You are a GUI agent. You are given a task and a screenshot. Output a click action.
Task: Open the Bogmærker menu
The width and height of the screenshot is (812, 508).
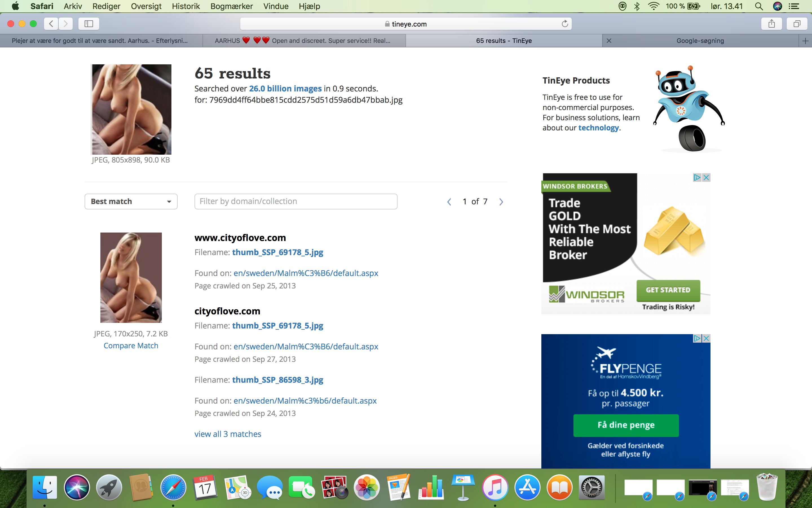(231, 6)
